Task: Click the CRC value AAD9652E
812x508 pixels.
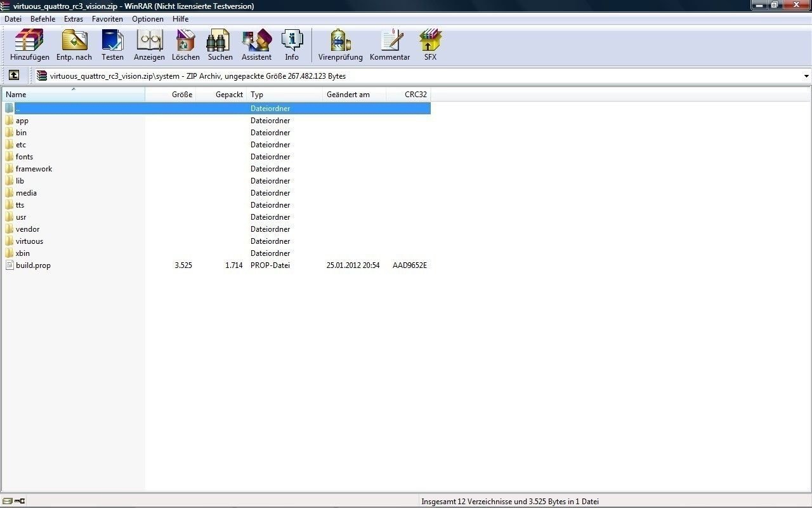Action: tap(410, 265)
